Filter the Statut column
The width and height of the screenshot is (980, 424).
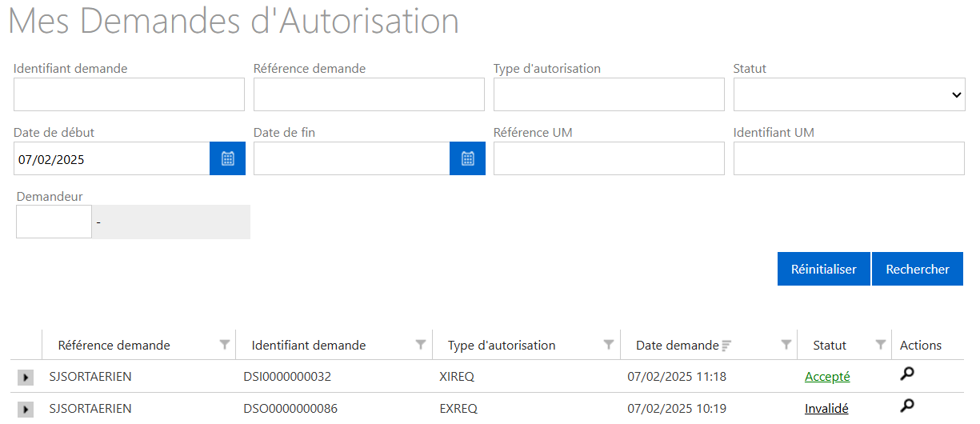(x=880, y=345)
